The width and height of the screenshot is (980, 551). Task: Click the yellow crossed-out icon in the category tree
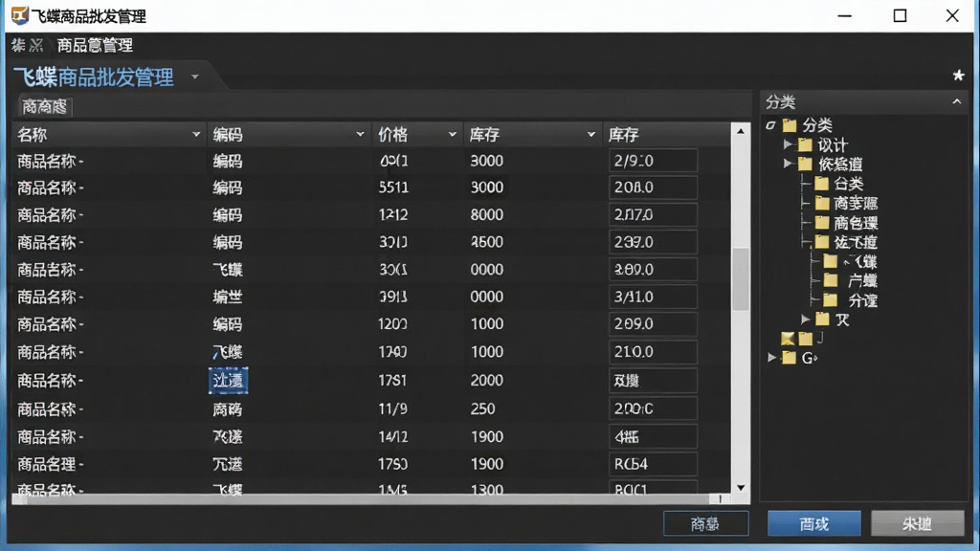pyautogui.click(x=788, y=339)
